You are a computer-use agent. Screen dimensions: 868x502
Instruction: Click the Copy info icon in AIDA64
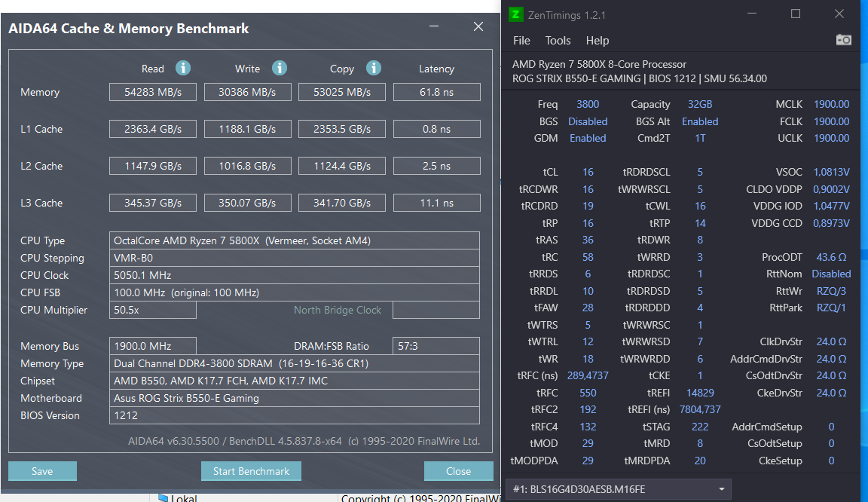(x=374, y=68)
